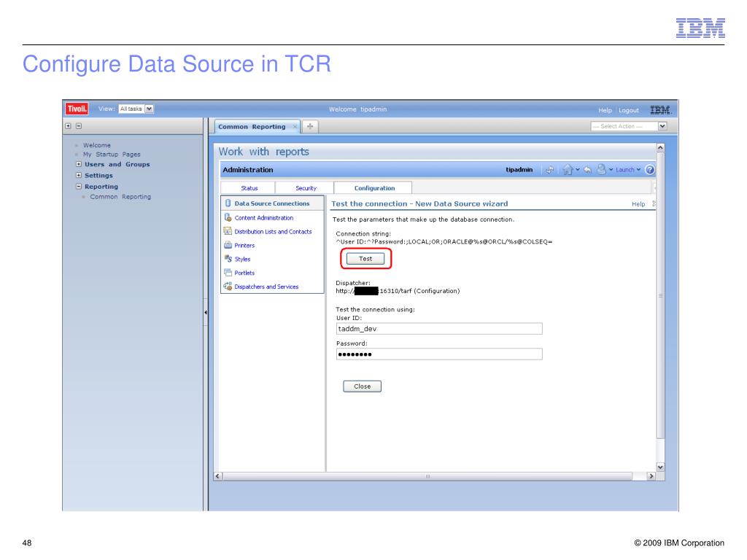Click the Tivoli logo in header
Viewport: 747px width, 560px height.
pyautogui.click(x=77, y=109)
